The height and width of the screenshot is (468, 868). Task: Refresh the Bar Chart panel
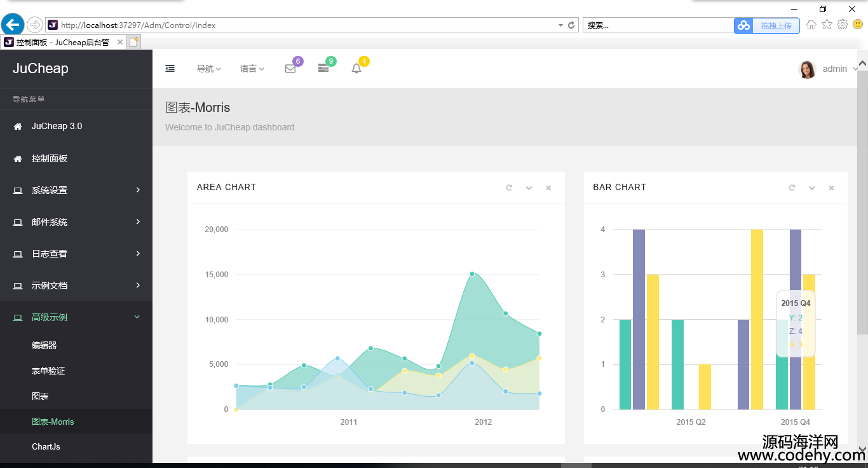(791, 188)
